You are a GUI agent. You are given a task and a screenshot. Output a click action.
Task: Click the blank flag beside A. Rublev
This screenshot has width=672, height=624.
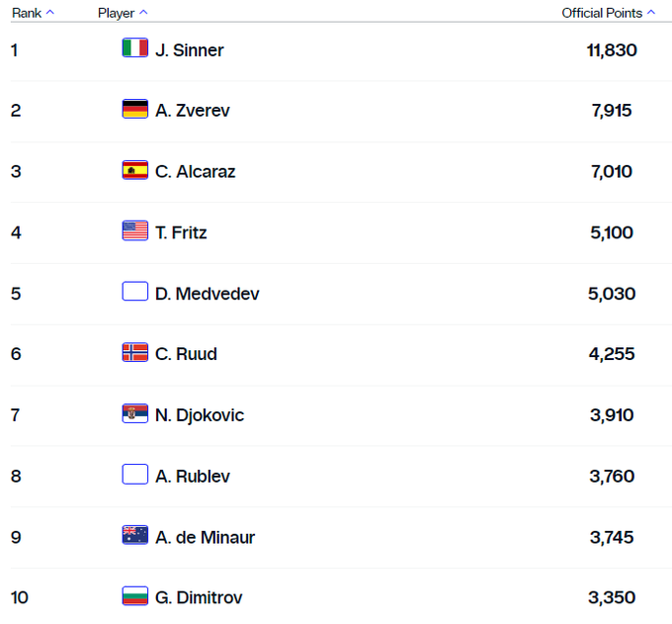click(135, 476)
